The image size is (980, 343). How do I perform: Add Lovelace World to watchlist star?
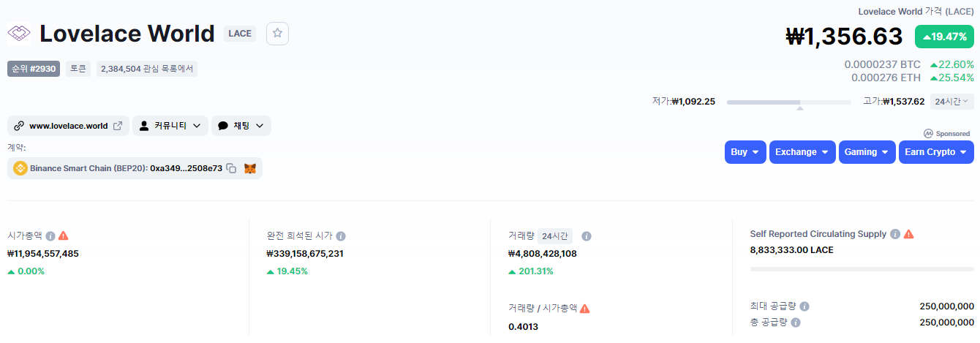click(277, 33)
